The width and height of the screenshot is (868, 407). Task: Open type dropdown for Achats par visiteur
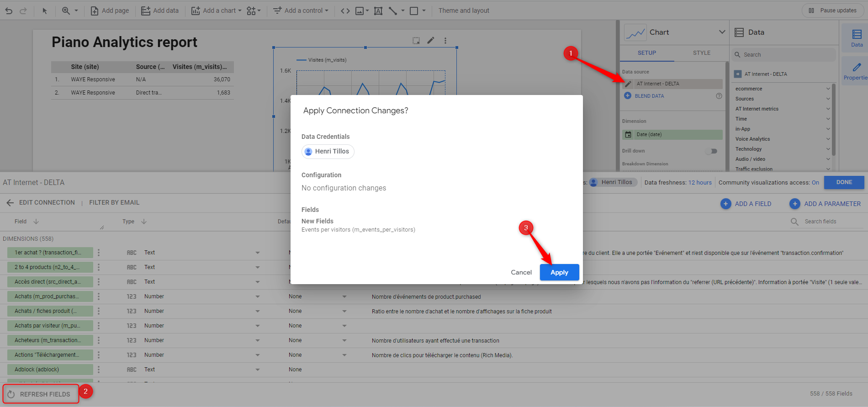pos(258,326)
